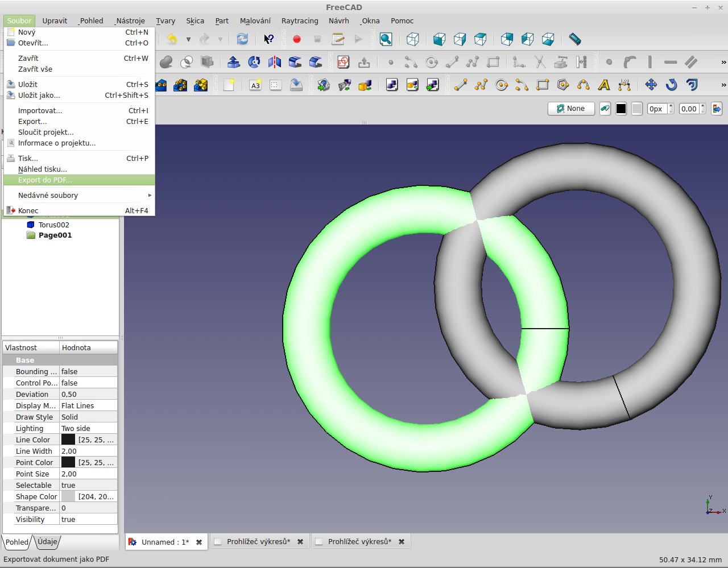
Task: Click the Refresh document icon
Action: (x=242, y=39)
